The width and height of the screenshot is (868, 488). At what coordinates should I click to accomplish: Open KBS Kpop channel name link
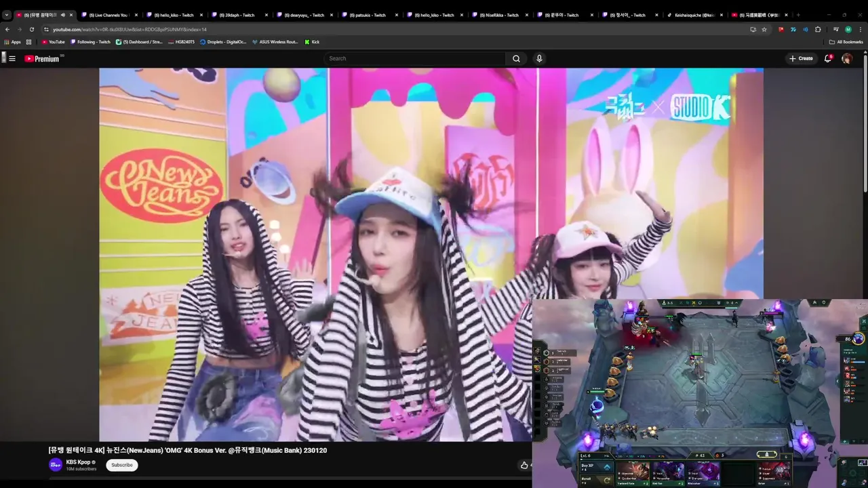tap(79, 462)
